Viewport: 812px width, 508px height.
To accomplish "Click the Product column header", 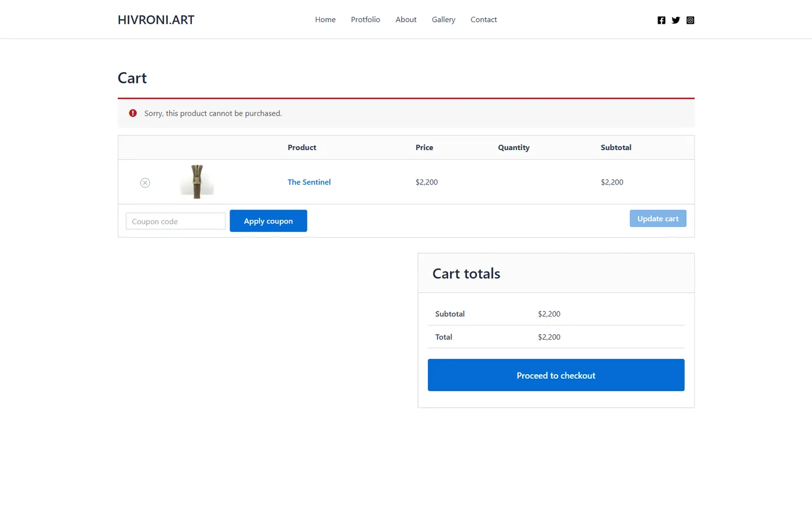I will tap(302, 148).
